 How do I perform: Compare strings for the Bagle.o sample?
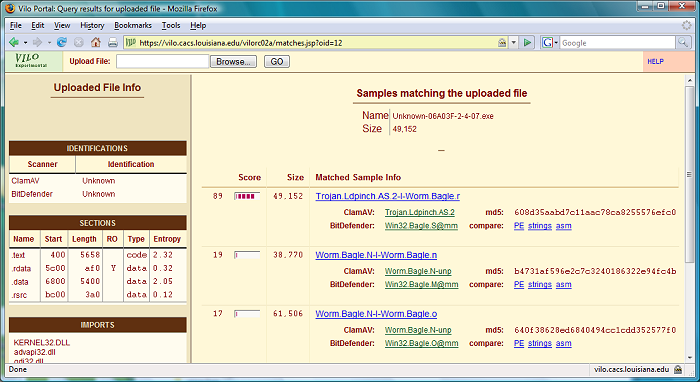540,343
